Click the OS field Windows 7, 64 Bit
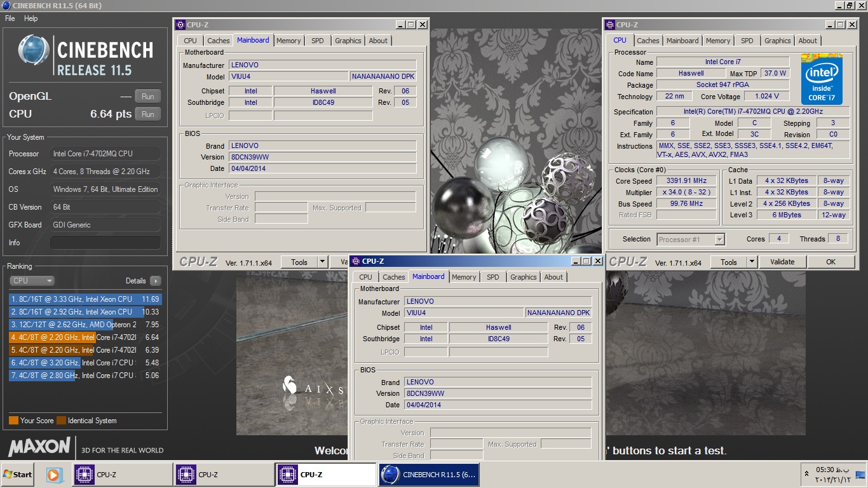868x488 pixels. (105, 189)
